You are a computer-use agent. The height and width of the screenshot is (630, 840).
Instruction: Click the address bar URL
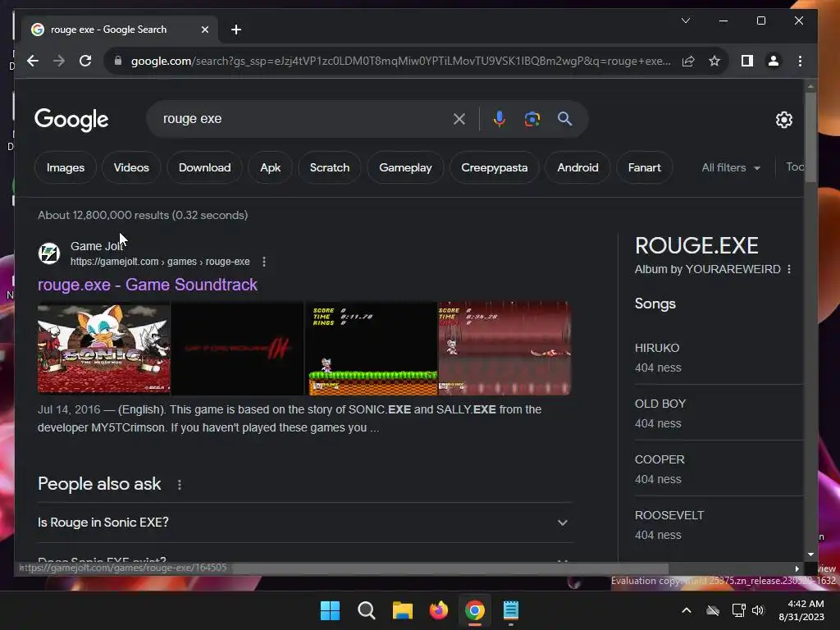point(400,61)
